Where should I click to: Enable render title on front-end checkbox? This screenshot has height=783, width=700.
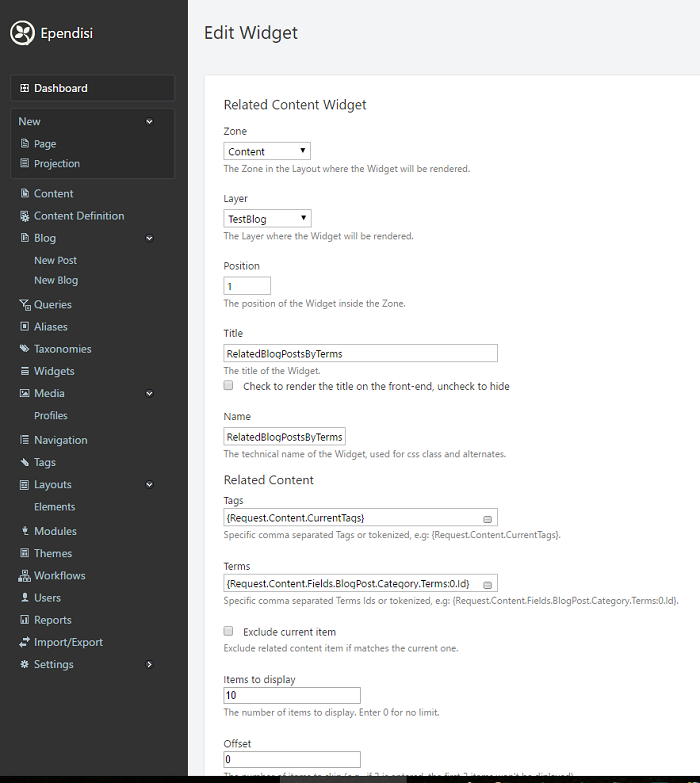pyautogui.click(x=229, y=385)
